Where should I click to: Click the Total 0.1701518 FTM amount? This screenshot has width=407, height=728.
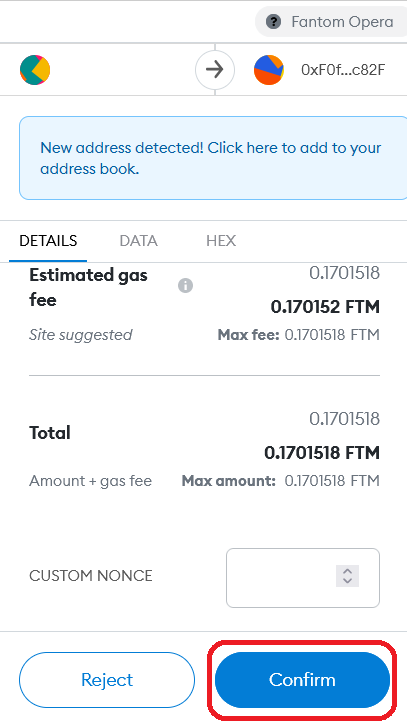point(322,453)
